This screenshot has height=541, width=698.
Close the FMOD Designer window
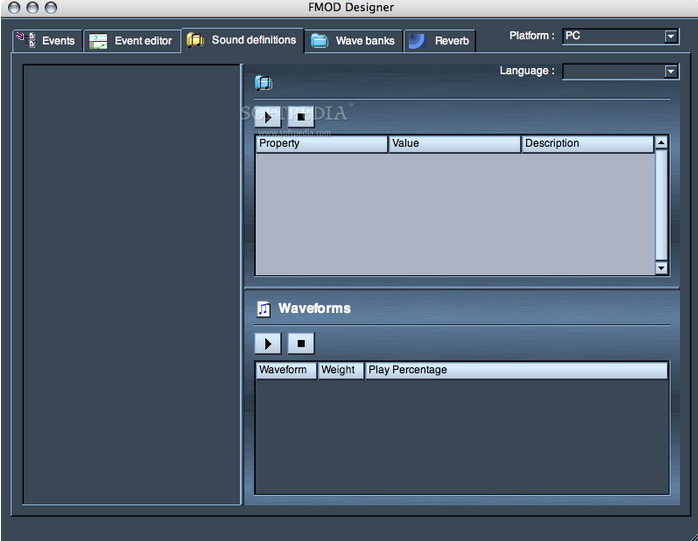pos(14,7)
